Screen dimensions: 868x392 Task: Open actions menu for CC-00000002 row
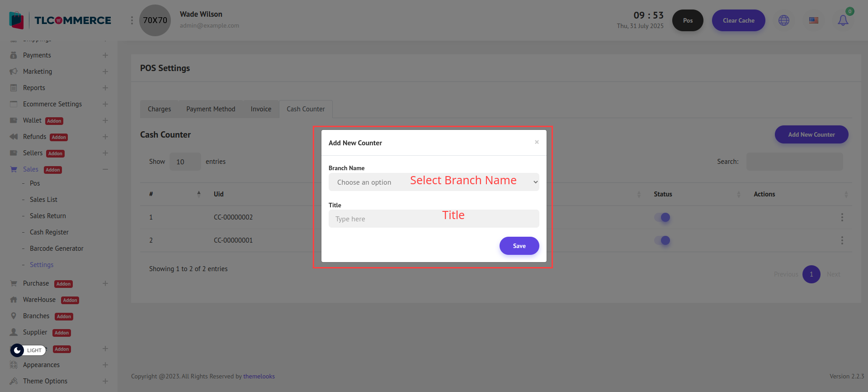click(x=842, y=217)
